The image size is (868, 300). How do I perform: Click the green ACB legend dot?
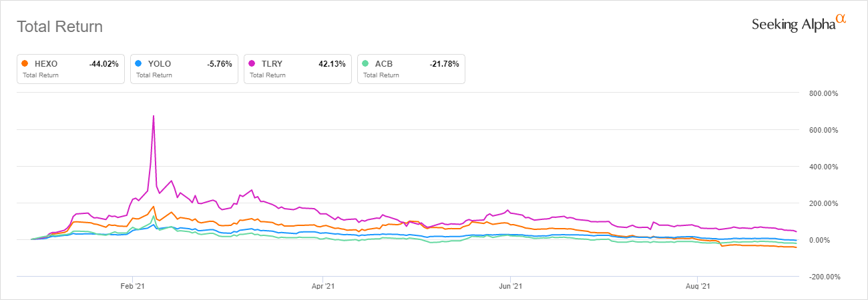(365, 63)
